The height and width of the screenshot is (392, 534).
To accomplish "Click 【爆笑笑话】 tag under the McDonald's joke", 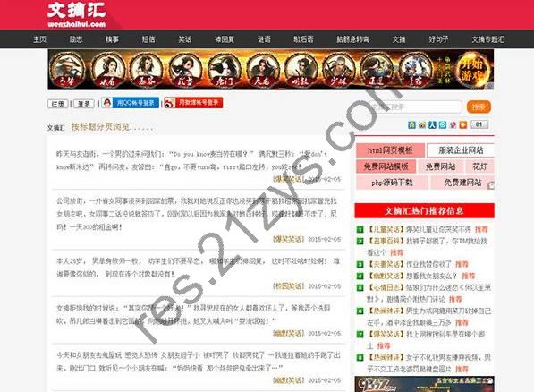I will [x=288, y=179].
